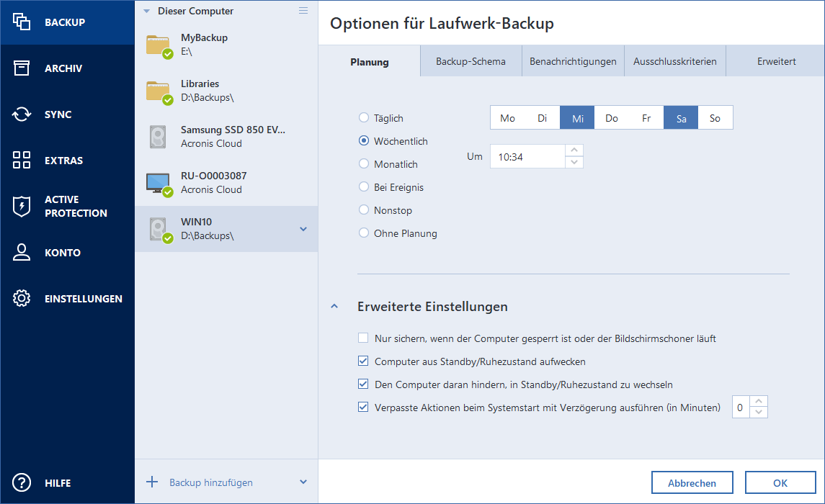Open the Ausschlusskriterien tab
The image size is (825, 504).
pos(674,62)
